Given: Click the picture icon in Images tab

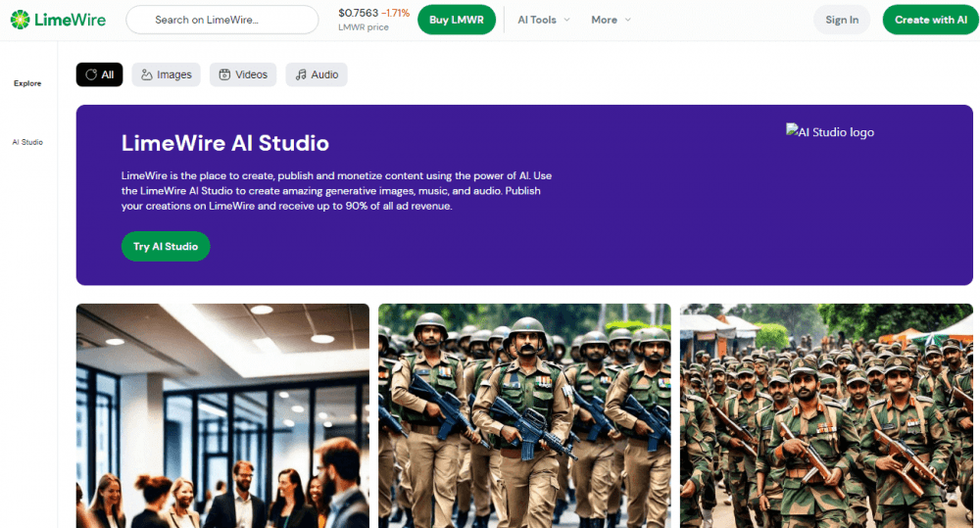Looking at the screenshot, I should (147, 74).
